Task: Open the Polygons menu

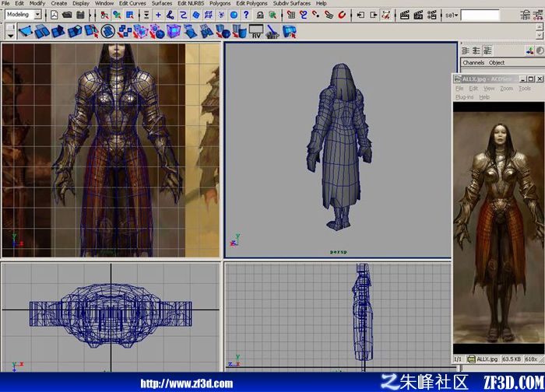Action: click(x=220, y=3)
